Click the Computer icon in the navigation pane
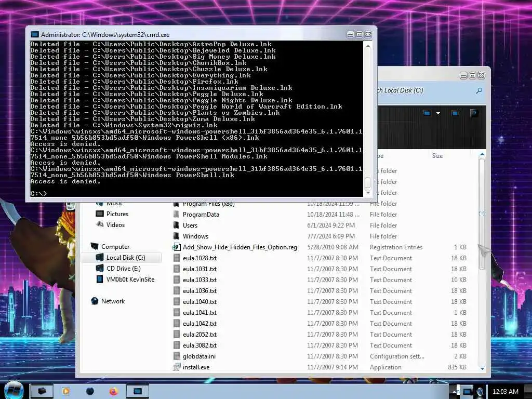Screen dimensions: 532x399 95,246
